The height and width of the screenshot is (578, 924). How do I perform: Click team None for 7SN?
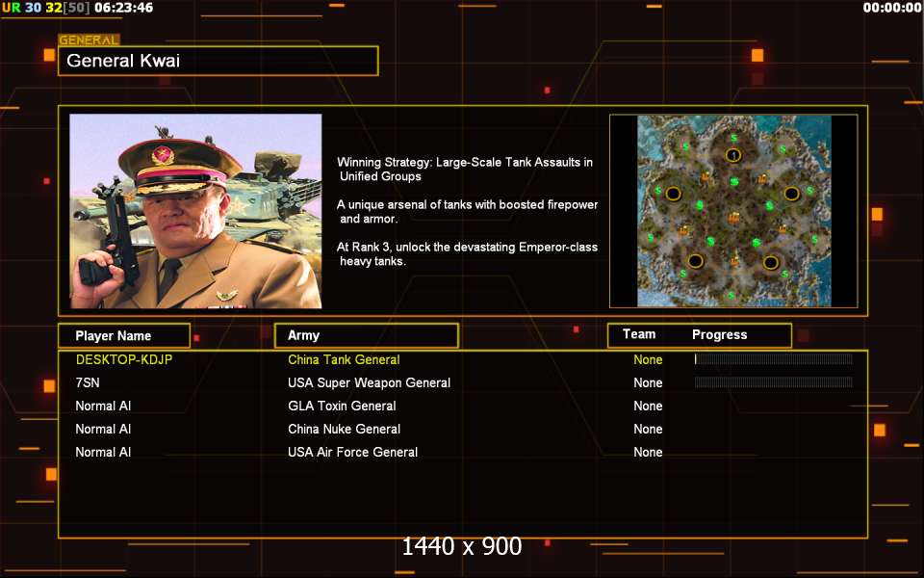tap(648, 382)
